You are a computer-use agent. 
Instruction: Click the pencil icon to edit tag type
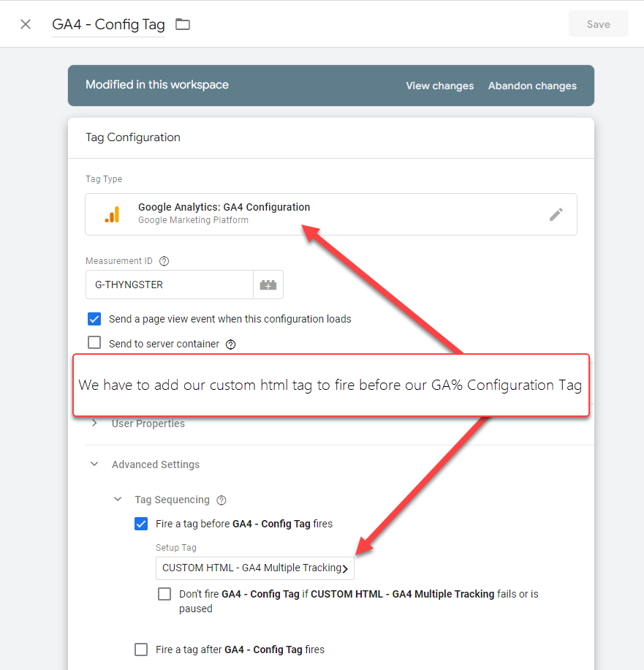[x=556, y=214]
